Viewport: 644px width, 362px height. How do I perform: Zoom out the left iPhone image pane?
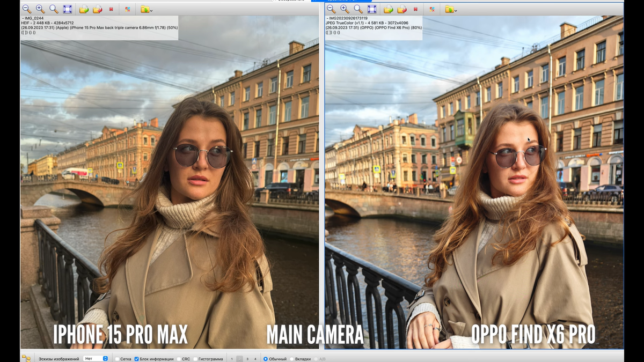[26, 9]
